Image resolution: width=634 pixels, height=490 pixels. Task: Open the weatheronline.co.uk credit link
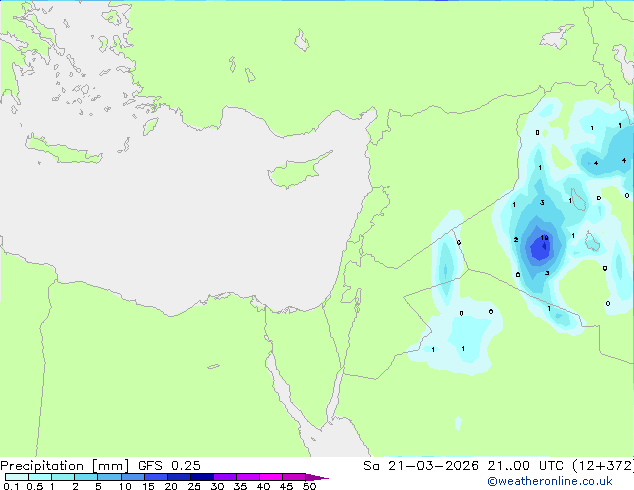[x=550, y=481]
